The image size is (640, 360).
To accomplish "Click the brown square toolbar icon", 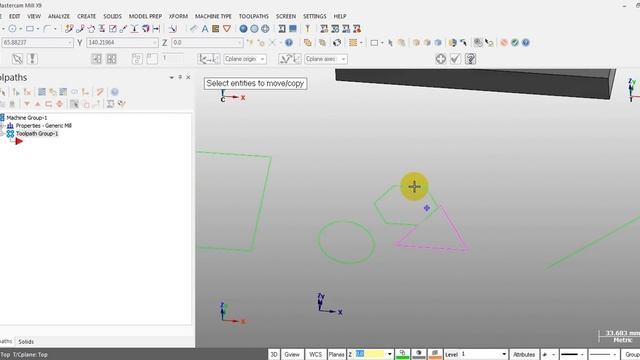I will click(x=216, y=29).
